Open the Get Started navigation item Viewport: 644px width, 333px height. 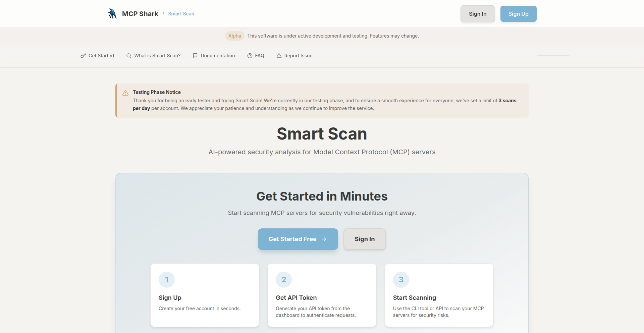point(101,56)
